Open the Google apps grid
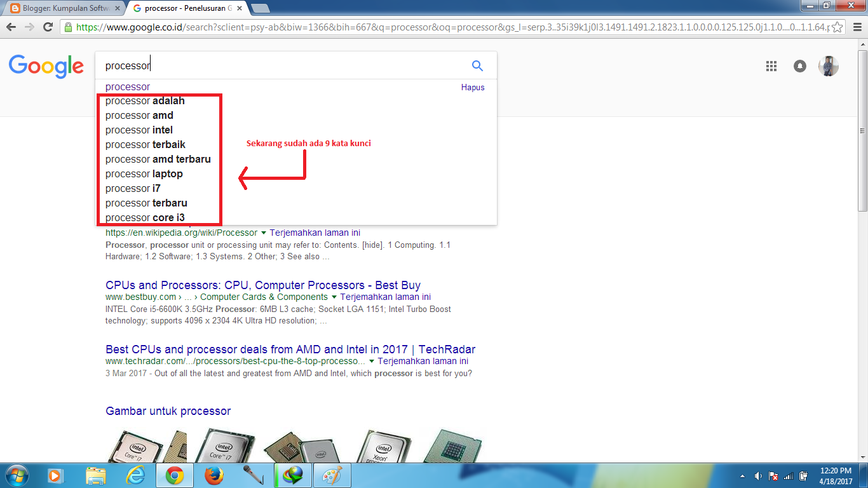868x488 pixels. (771, 66)
